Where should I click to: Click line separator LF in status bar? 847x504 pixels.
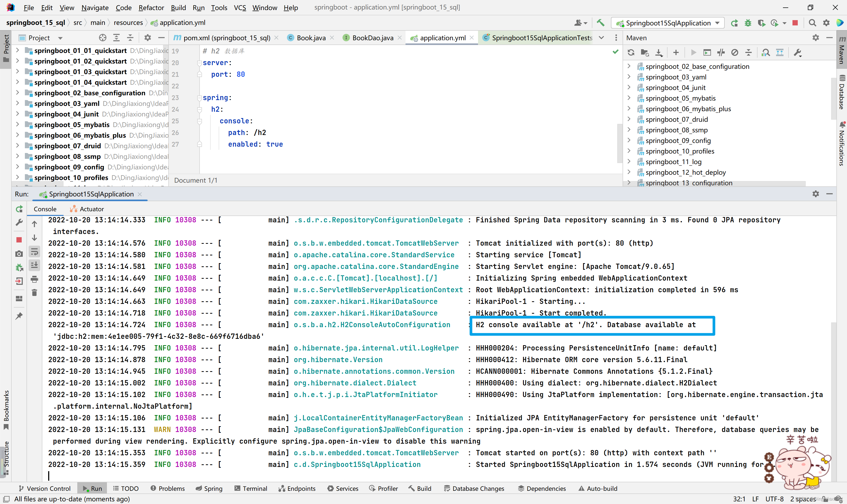(755, 499)
